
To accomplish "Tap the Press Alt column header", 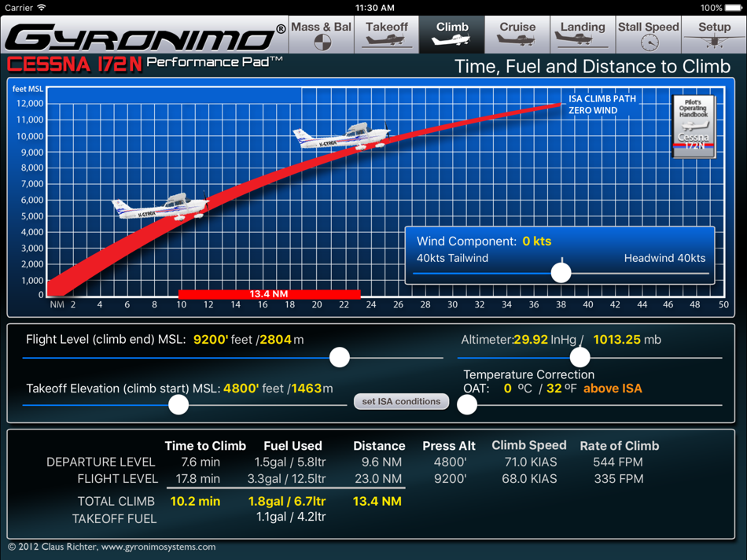I will point(449,446).
